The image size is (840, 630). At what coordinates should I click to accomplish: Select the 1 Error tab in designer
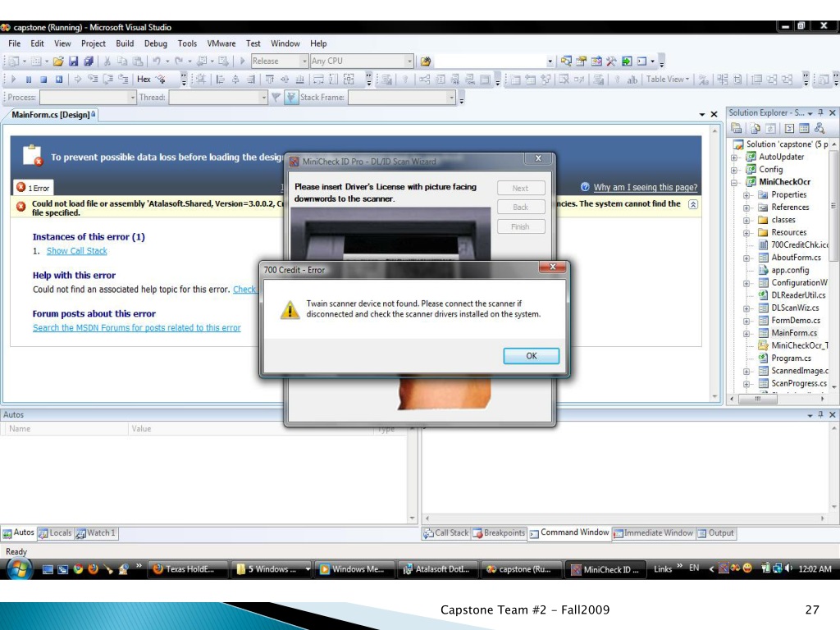coord(33,188)
